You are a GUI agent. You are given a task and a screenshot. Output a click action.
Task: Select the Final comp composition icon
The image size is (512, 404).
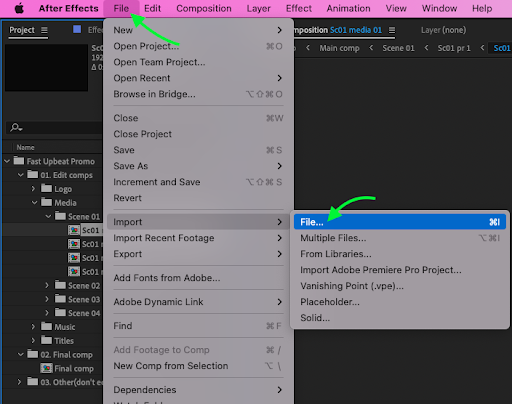[x=46, y=368]
